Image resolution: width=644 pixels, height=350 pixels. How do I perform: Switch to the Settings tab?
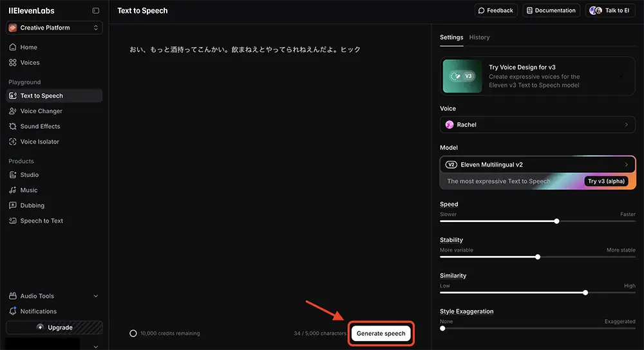[x=451, y=37]
